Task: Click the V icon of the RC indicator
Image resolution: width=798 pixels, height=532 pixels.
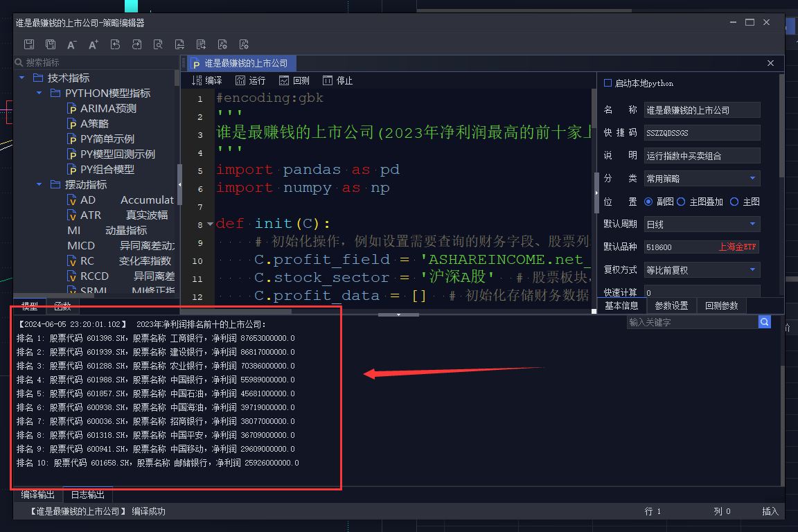Action: click(x=72, y=260)
